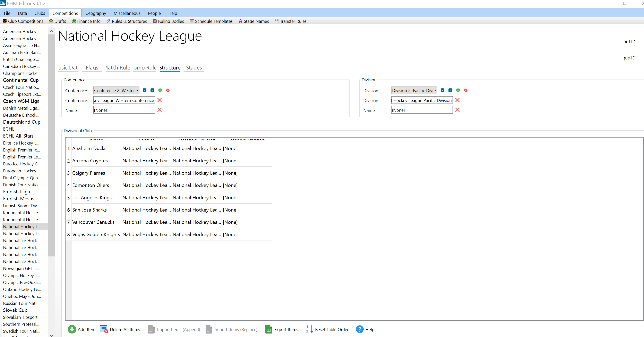Click the Export Items button
Screen dimensions: 644x337
(x=282, y=329)
